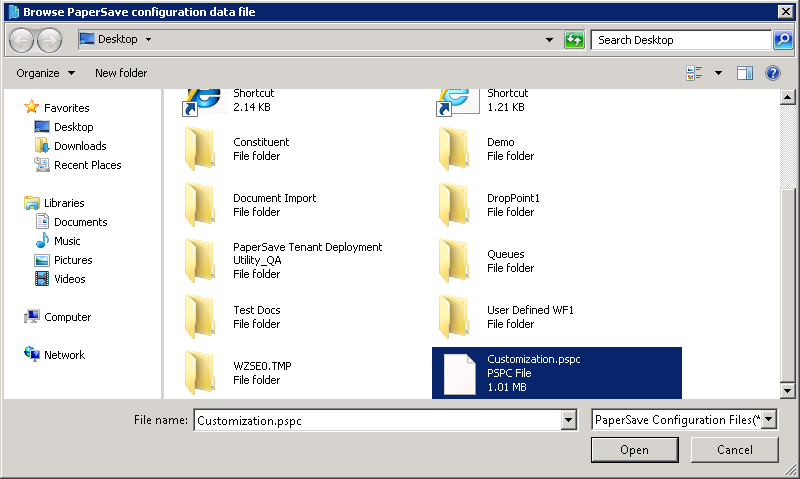Viewport: 800px width, 479px height.
Task: Select the Constituent folder icon
Action: 200,148
